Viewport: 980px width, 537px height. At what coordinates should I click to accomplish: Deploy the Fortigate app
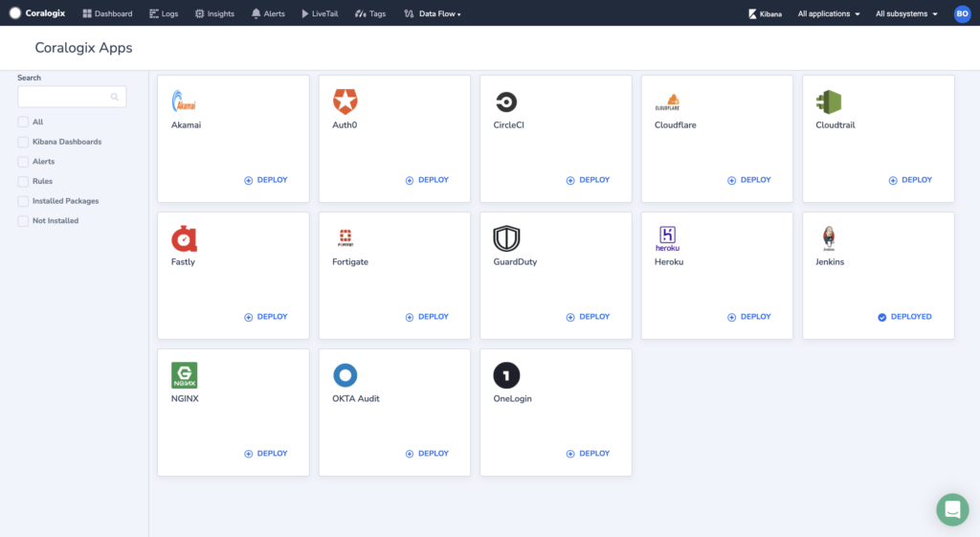pyautogui.click(x=427, y=317)
